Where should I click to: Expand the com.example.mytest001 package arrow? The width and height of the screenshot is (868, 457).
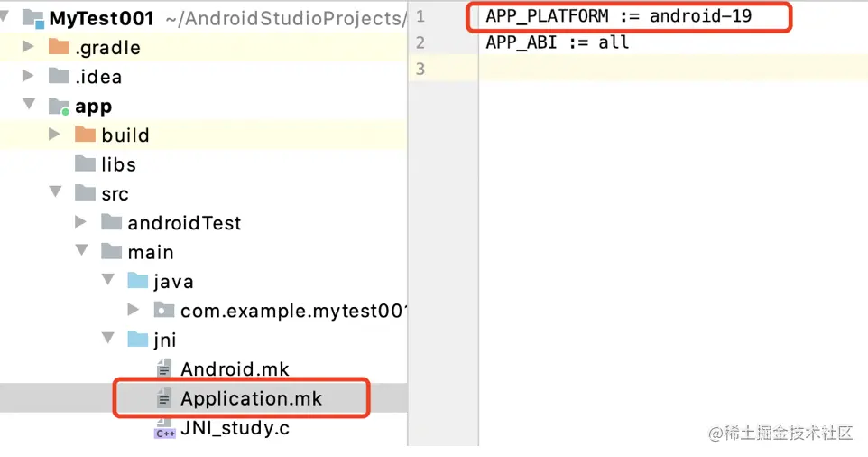click(133, 309)
